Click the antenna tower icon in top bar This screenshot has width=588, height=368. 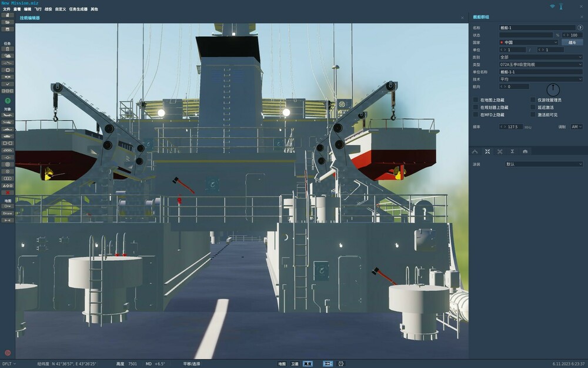[561, 6]
